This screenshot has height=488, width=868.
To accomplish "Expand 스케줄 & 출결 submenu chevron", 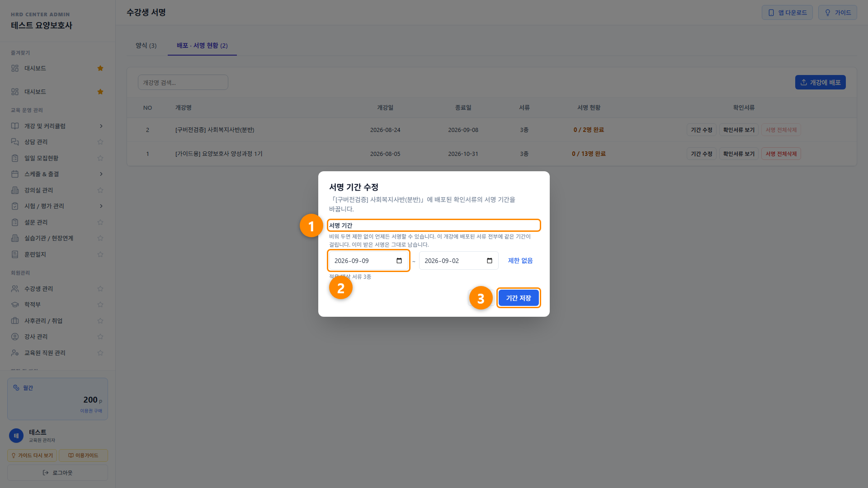I will [x=101, y=174].
